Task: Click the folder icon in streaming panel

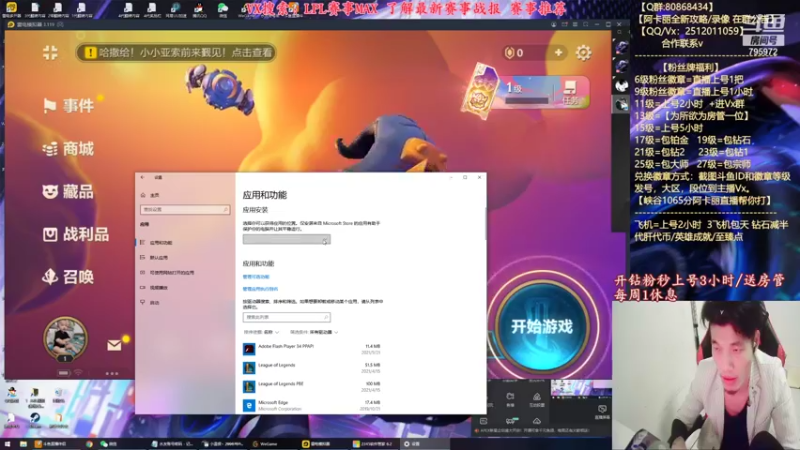Action: (510, 398)
